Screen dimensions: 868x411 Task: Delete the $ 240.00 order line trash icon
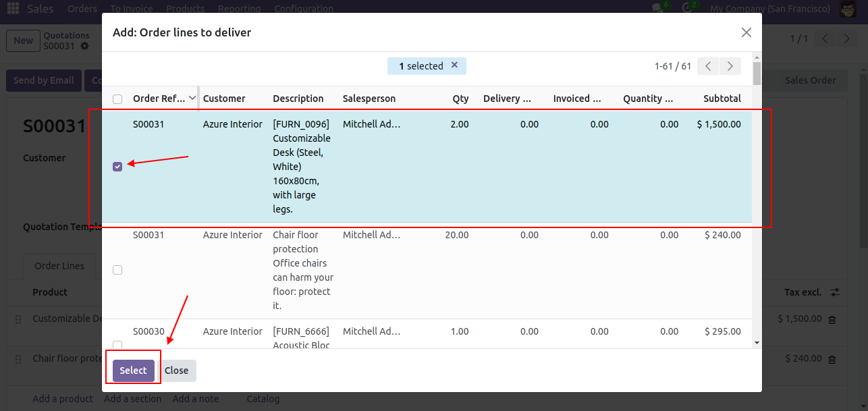(832, 360)
